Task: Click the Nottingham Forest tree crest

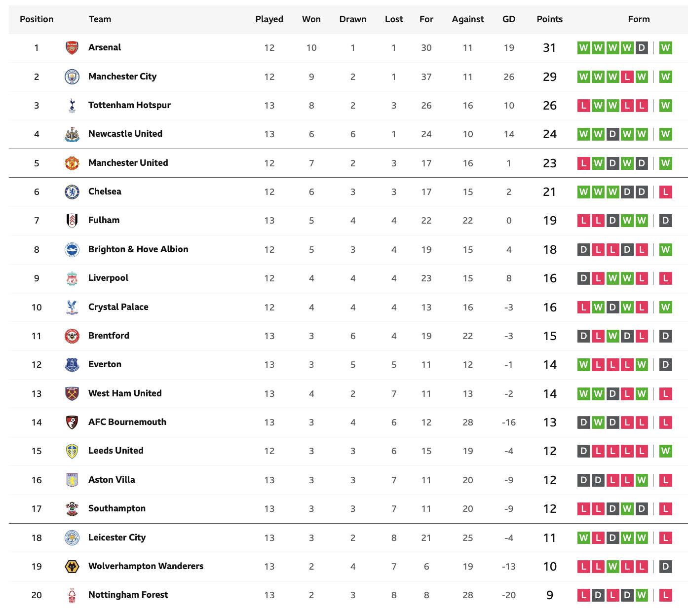Action: pyautogui.click(x=72, y=595)
